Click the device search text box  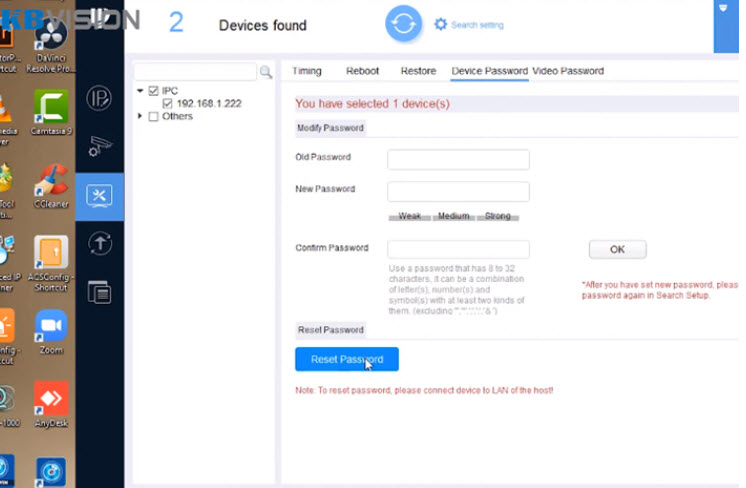(196, 72)
